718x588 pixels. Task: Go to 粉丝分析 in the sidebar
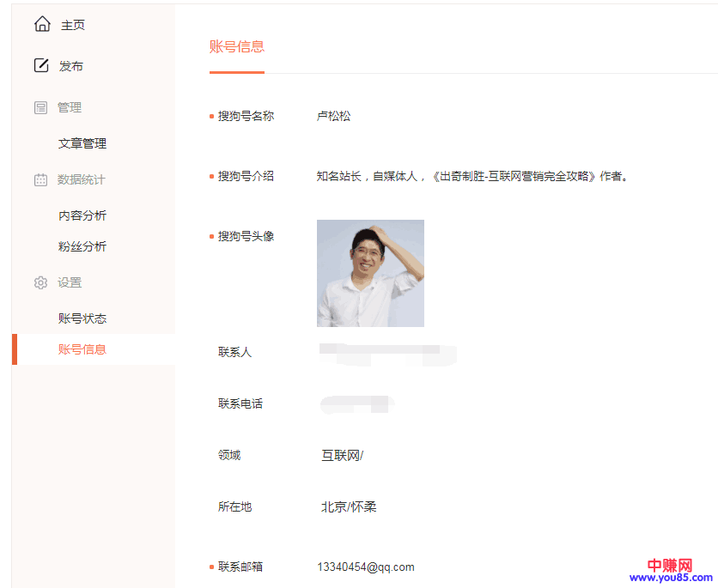click(82, 246)
